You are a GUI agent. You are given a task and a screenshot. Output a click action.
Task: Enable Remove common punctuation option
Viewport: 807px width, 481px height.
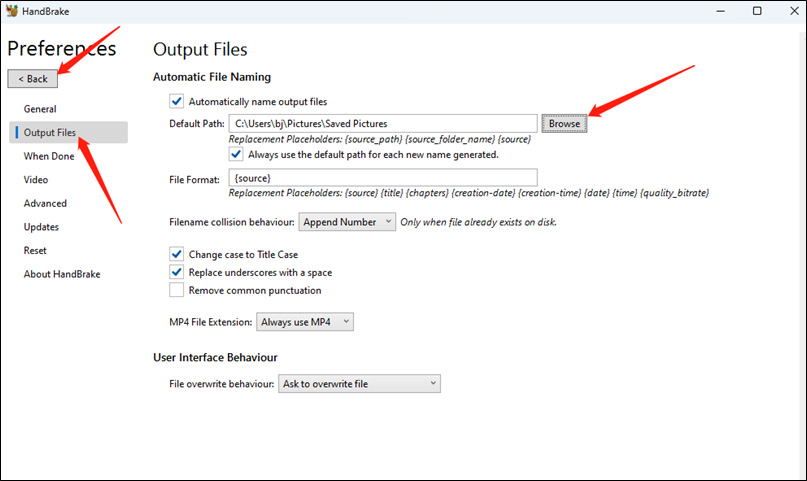click(x=177, y=290)
